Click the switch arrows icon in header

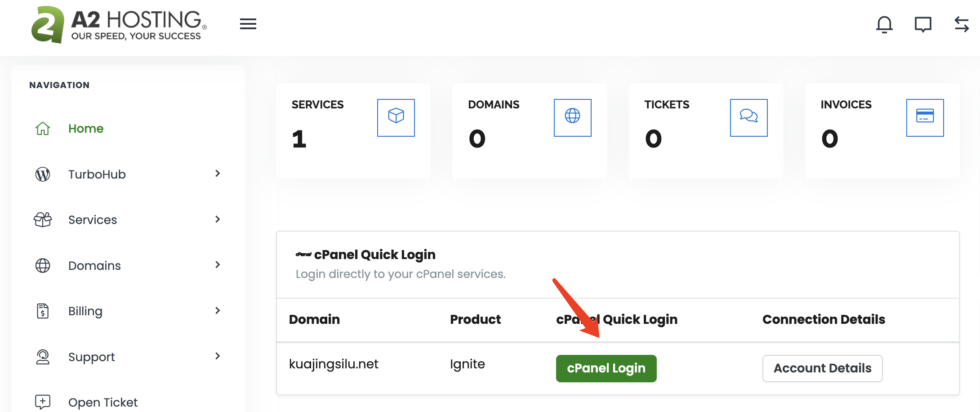[962, 24]
